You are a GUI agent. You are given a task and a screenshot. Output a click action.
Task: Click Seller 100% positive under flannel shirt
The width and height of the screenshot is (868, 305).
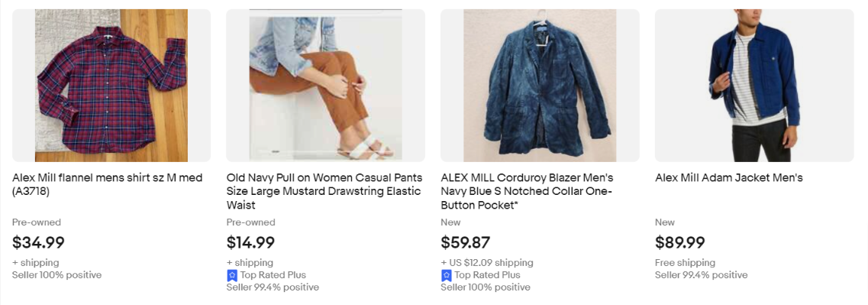click(57, 275)
